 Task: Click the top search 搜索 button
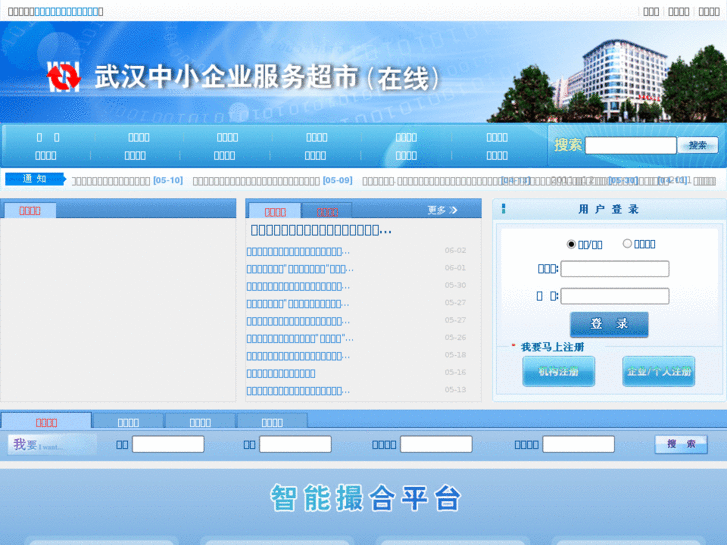click(x=697, y=145)
